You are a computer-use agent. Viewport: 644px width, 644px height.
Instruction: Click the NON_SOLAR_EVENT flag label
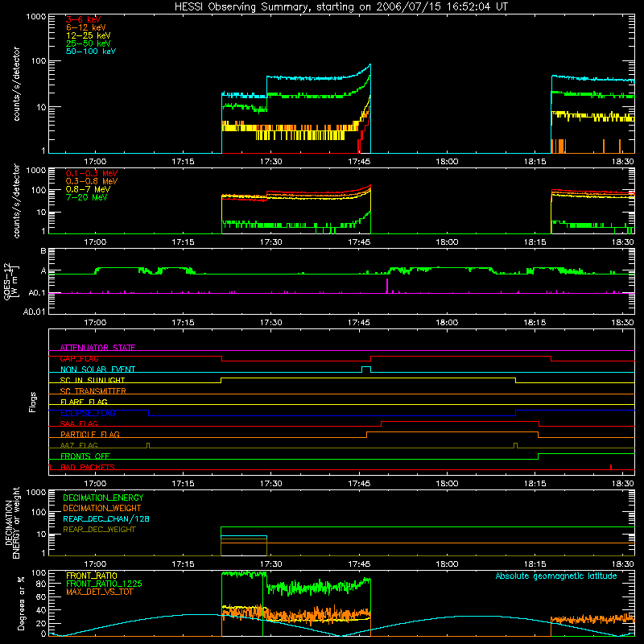pyautogui.click(x=97, y=369)
